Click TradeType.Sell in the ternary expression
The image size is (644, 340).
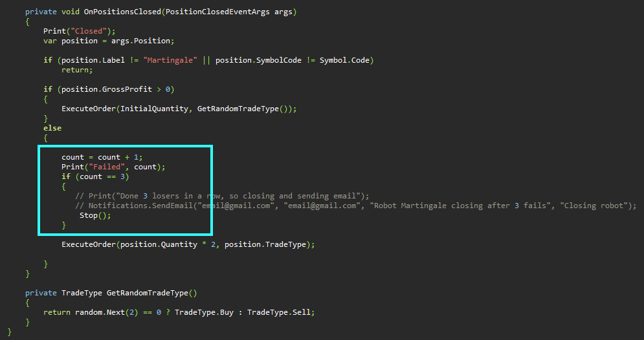(x=278, y=312)
